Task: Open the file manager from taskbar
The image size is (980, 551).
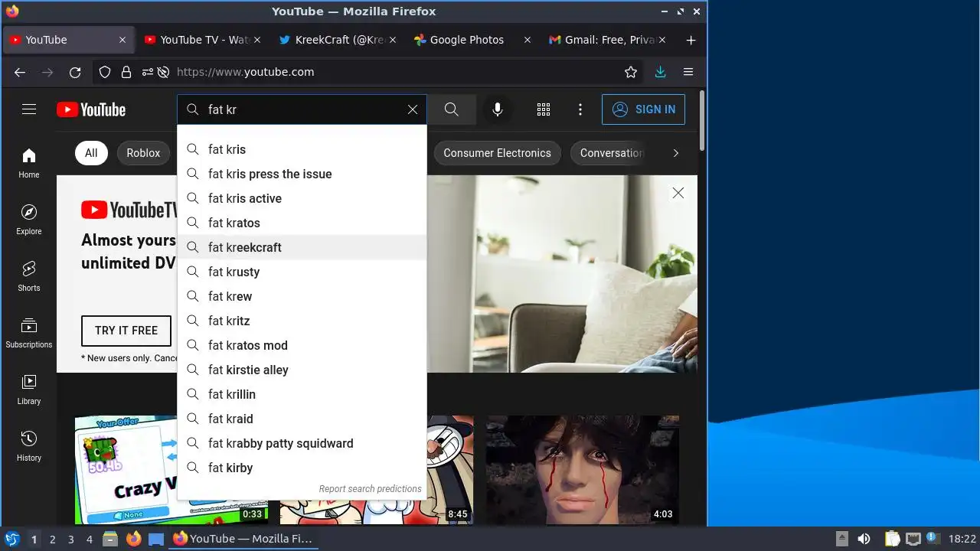Action: [x=109, y=539]
